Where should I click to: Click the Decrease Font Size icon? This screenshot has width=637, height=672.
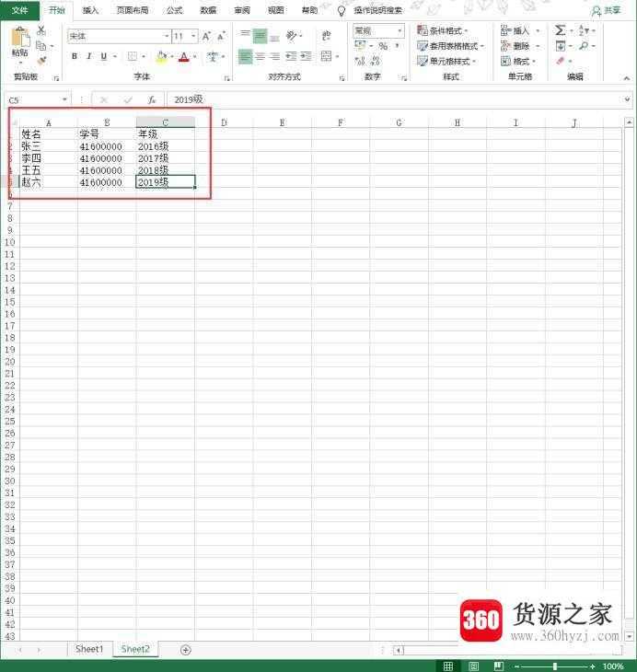[221, 37]
